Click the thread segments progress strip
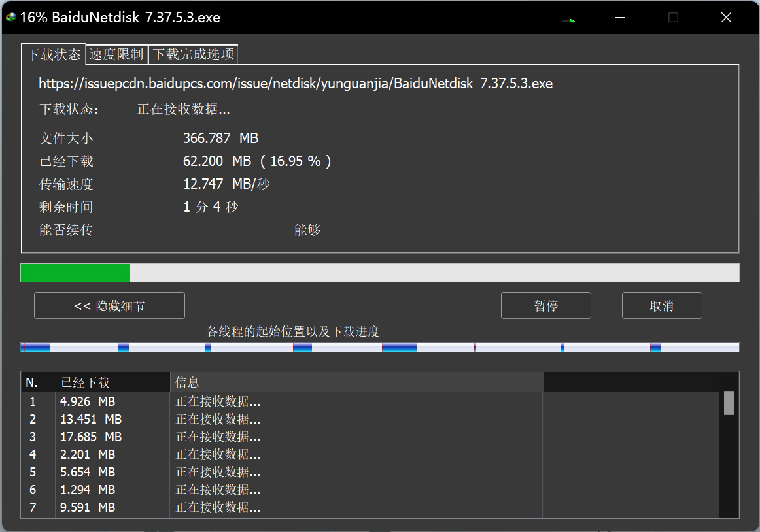The width and height of the screenshot is (760, 532). (x=380, y=348)
